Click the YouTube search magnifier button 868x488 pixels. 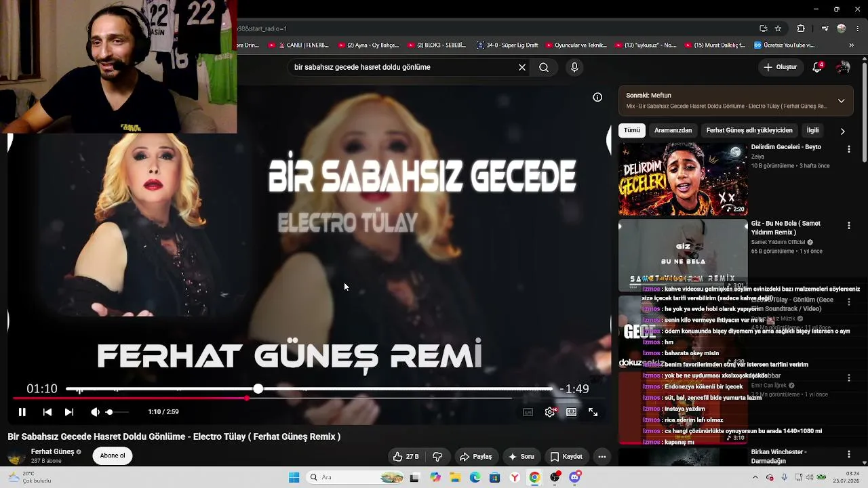click(544, 67)
